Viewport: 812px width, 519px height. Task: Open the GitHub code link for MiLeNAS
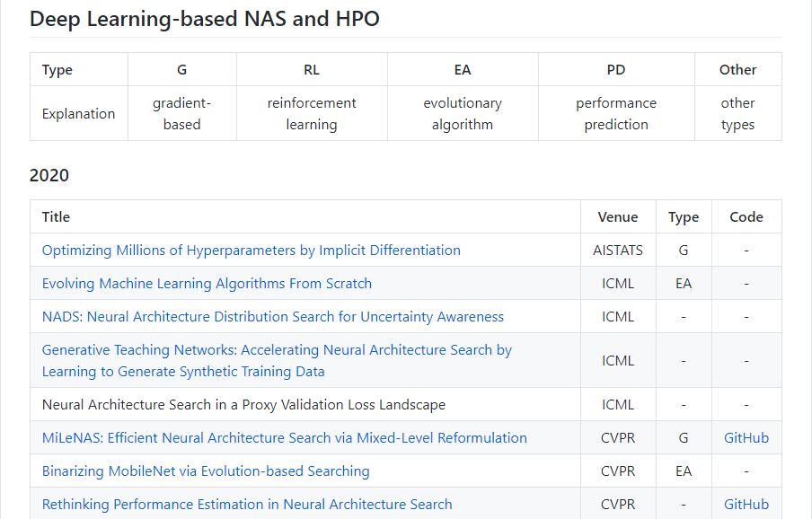point(746,438)
